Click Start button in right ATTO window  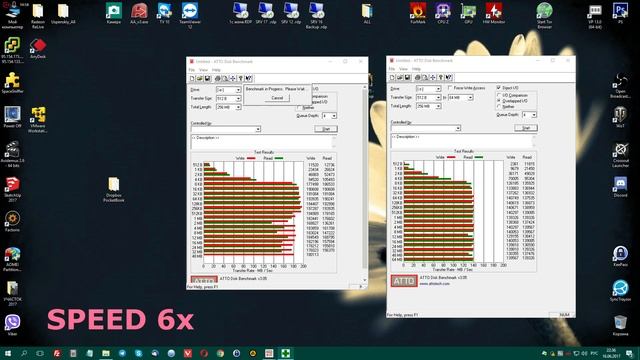pyautogui.click(x=526, y=128)
